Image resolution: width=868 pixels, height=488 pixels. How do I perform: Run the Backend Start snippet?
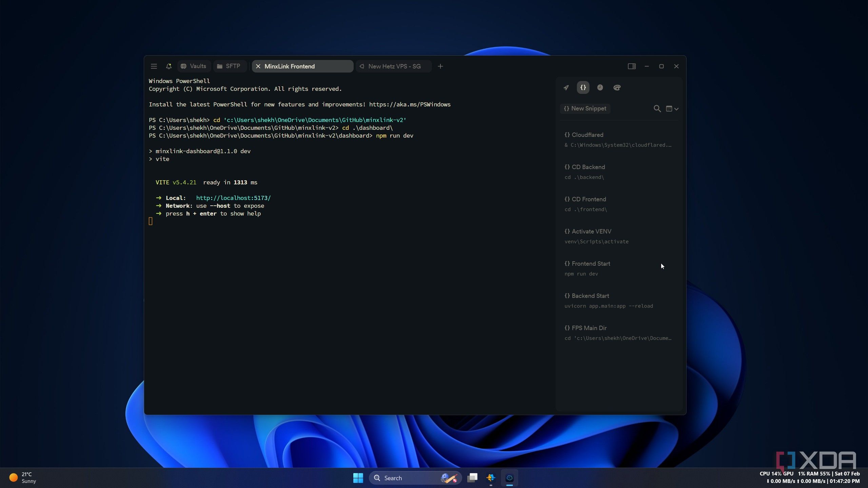click(x=618, y=301)
